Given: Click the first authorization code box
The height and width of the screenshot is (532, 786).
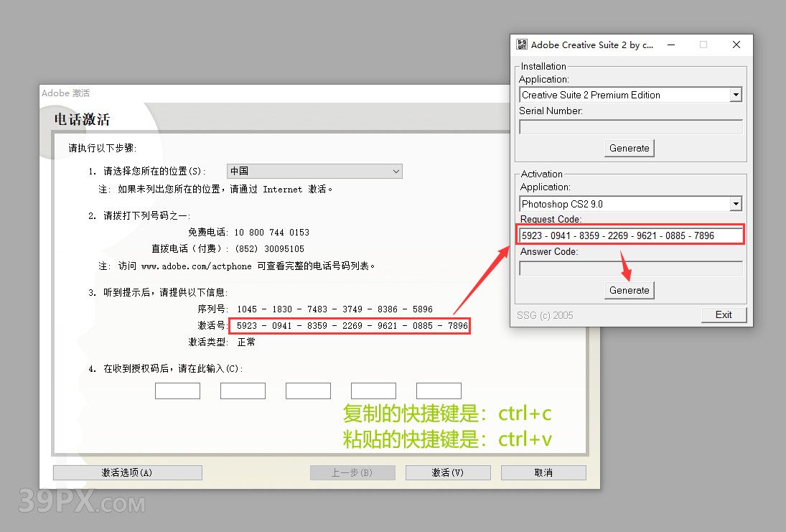Looking at the screenshot, I should coord(177,391).
